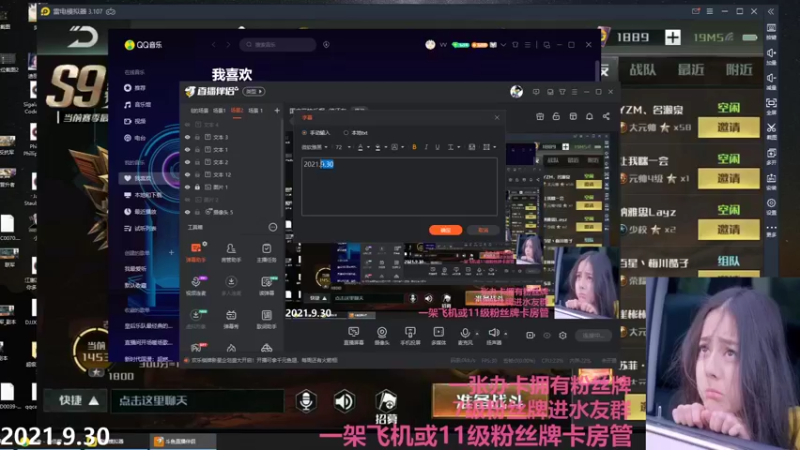
Task: Open the last layout dropdown in subtitle toolbar
Action: coord(489,147)
